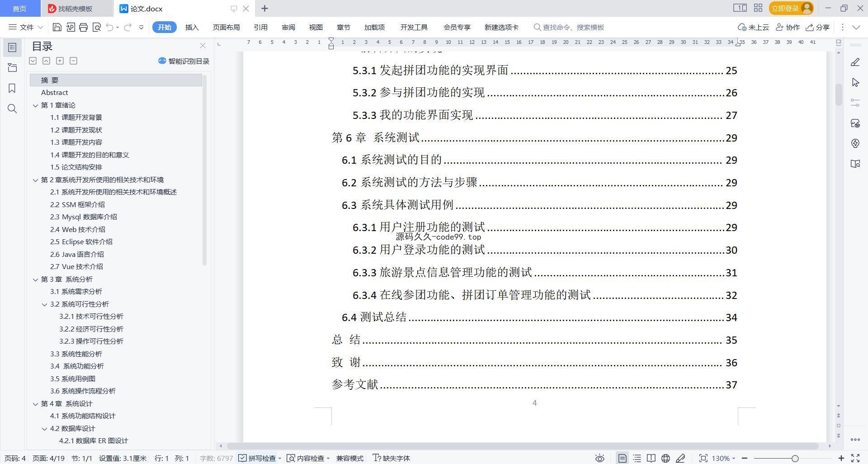
Task: Click the more options dots in right sidebar
Action: (x=855, y=439)
